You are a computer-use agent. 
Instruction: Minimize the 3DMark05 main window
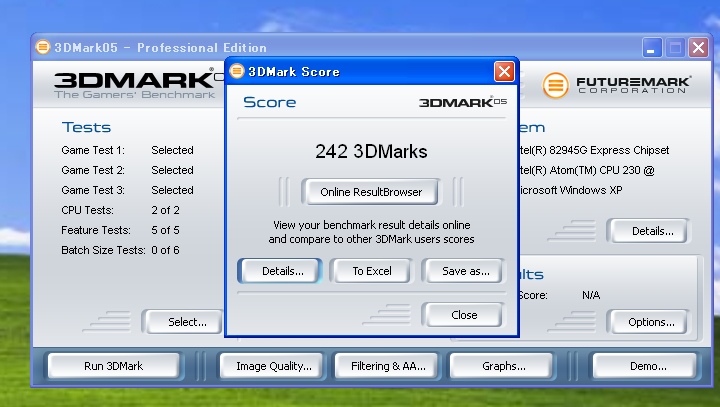pos(652,47)
